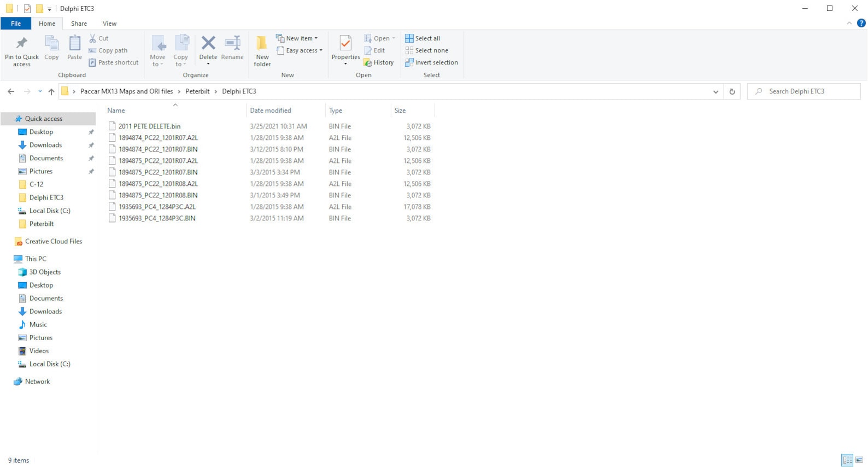Open the Help question mark icon
Viewport: 868px width, 467px height.
point(861,23)
